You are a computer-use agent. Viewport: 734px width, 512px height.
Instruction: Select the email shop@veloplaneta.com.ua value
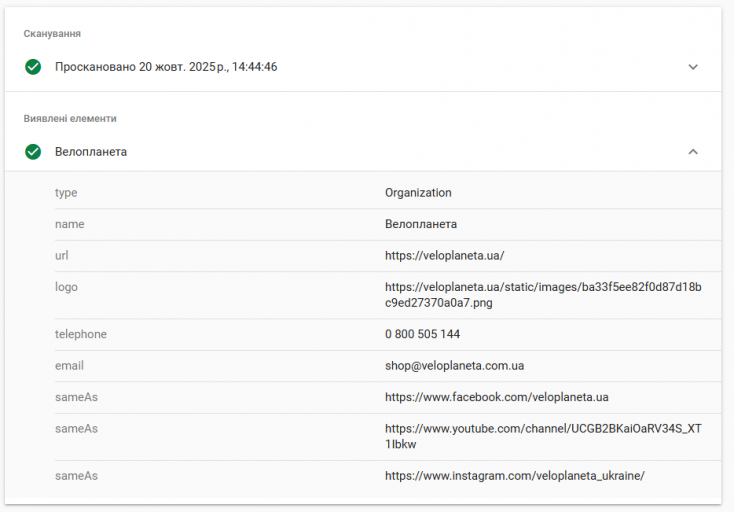pos(454,366)
